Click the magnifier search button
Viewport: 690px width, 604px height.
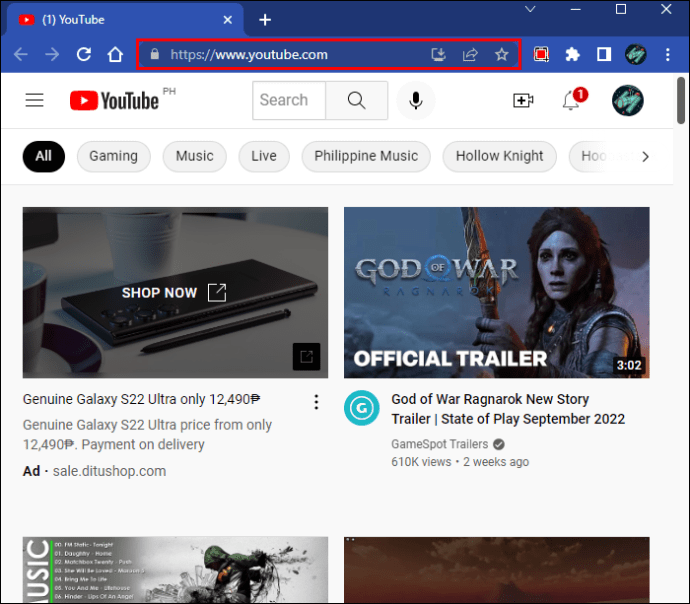pyautogui.click(x=356, y=100)
